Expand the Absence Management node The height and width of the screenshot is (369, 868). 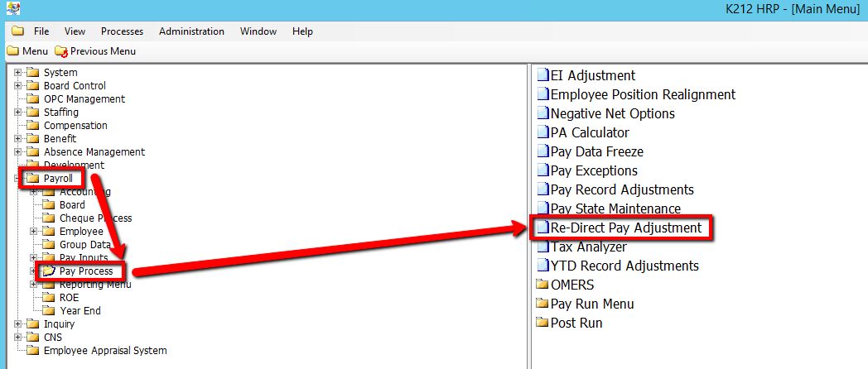click(x=18, y=152)
